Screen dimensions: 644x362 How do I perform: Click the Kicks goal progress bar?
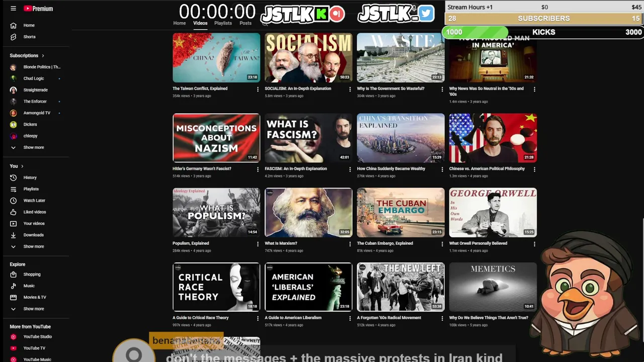tap(543, 32)
